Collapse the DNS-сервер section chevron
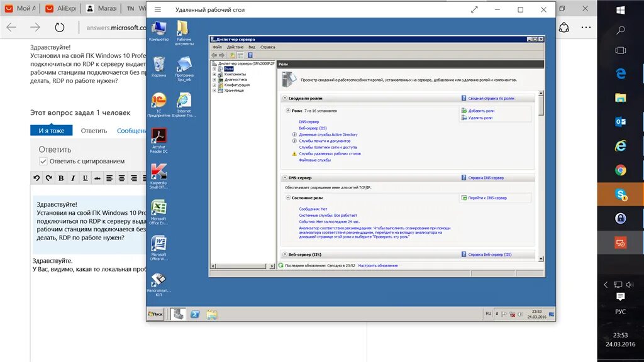 pyautogui.click(x=285, y=178)
